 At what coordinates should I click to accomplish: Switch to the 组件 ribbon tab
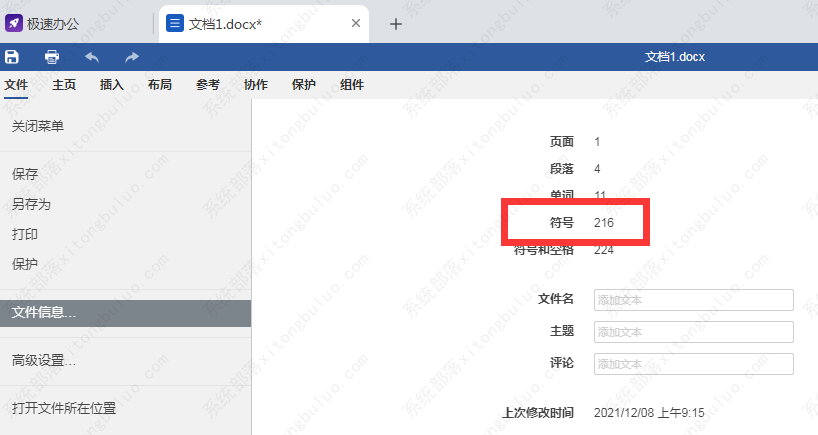pos(352,84)
